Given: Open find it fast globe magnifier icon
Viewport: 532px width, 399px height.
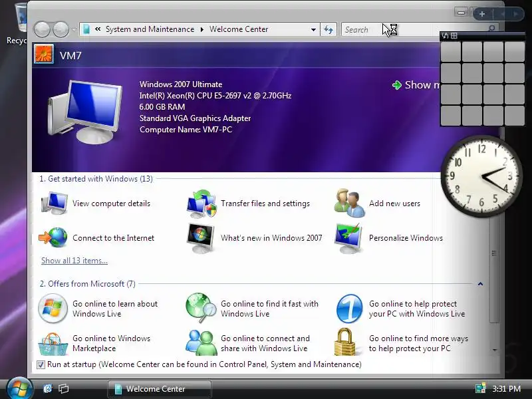Looking at the screenshot, I should coord(201,308).
